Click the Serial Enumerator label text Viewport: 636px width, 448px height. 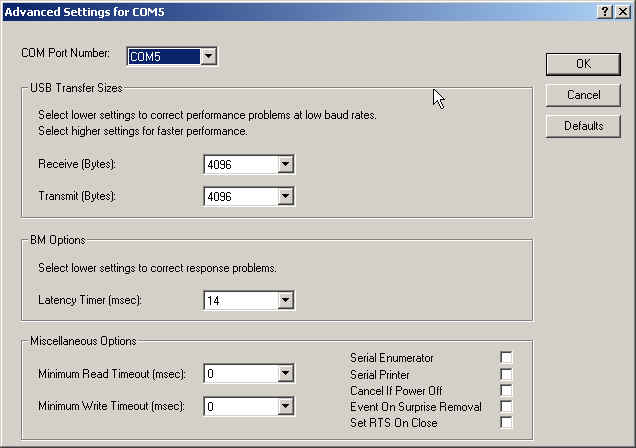click(392, 358)
